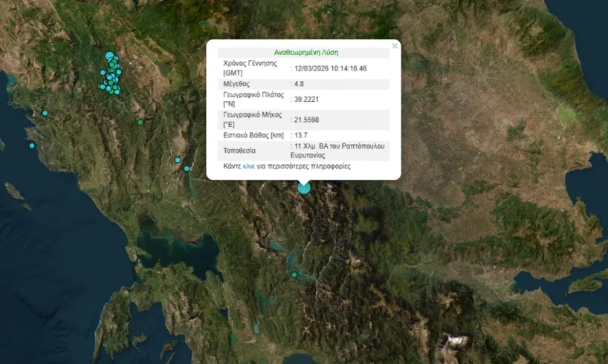This screenshot has height=364, width=608.
Task: Click the 'Τοποθεσία' row label
Action: click(240, 150)
